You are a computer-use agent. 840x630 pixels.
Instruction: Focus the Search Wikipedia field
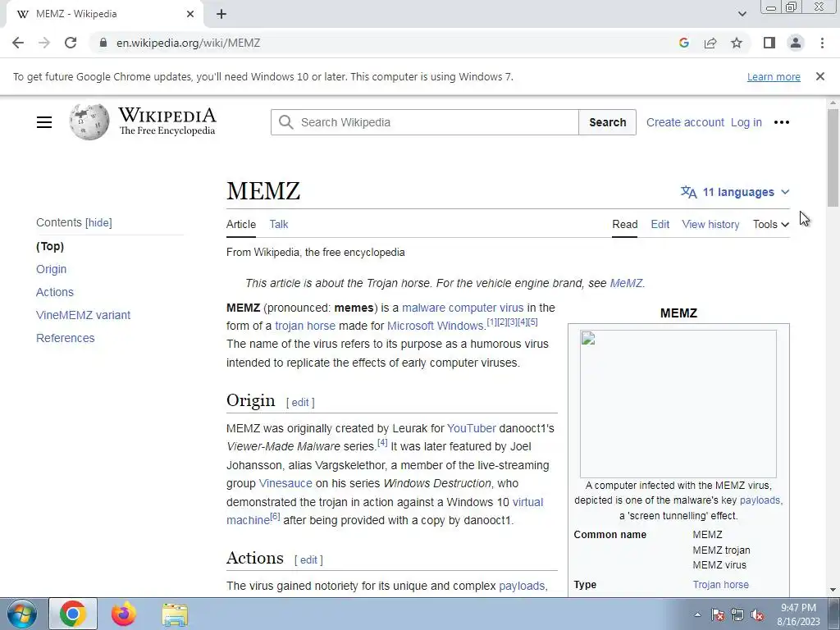tap(425, 122)
